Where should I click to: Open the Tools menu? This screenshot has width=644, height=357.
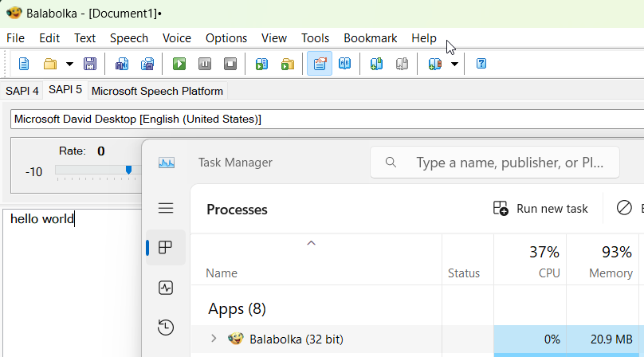tap(315, 38)
